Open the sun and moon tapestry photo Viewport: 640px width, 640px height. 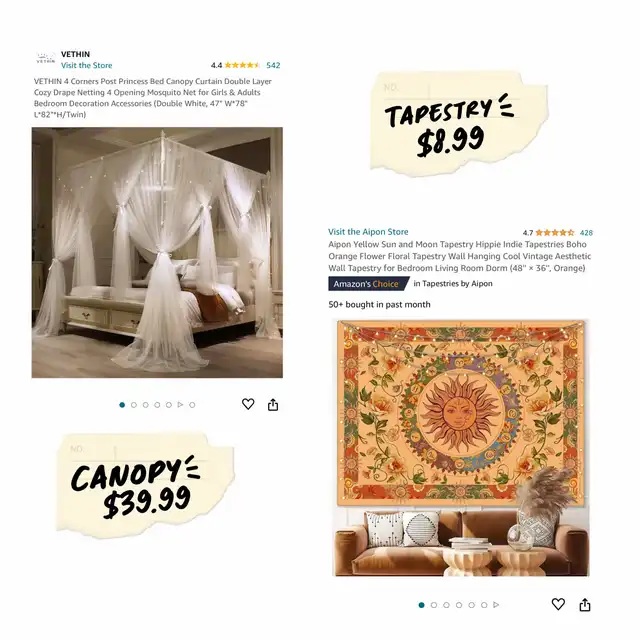point(461,448)
